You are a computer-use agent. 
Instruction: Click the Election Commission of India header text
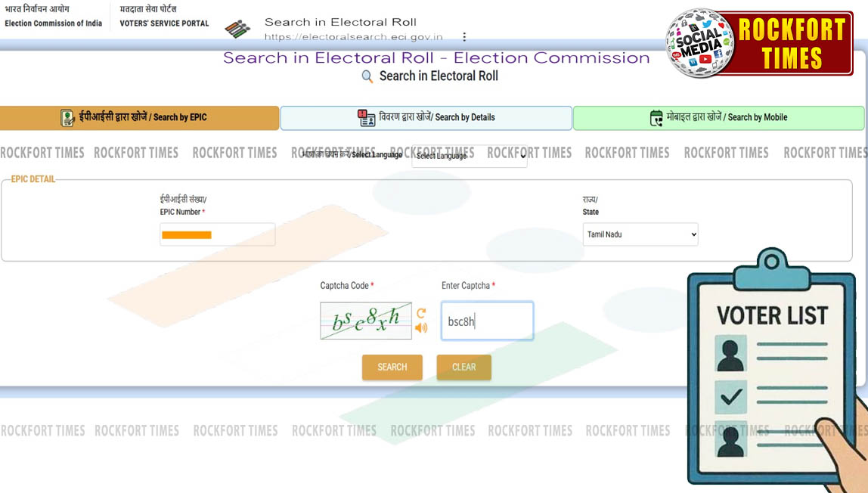click(x=53, y=23)
